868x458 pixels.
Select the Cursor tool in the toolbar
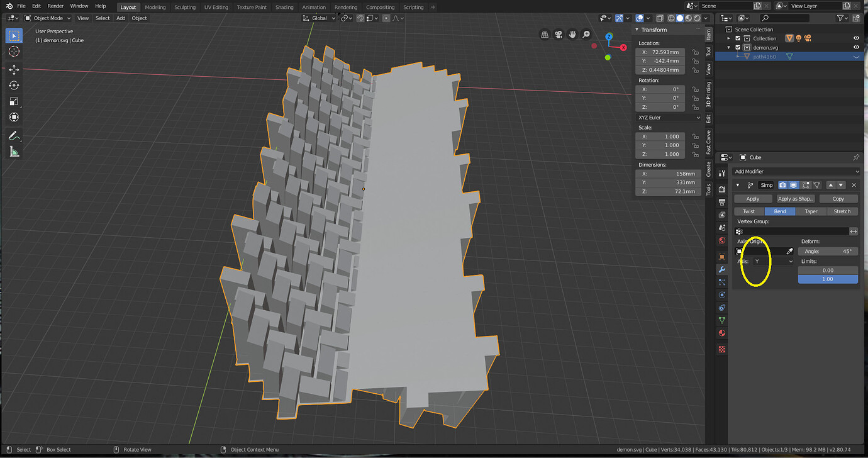point(14,52)
